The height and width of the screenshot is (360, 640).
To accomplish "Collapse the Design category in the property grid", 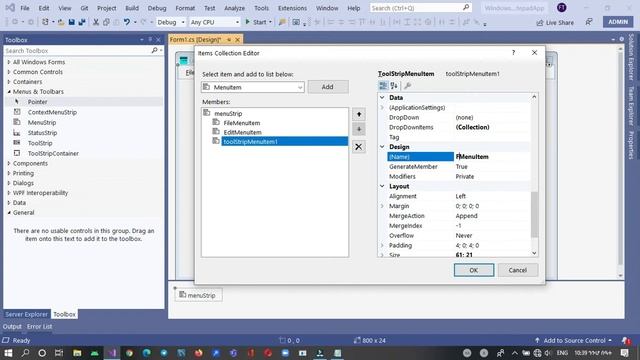I will [x=382, y=147].
